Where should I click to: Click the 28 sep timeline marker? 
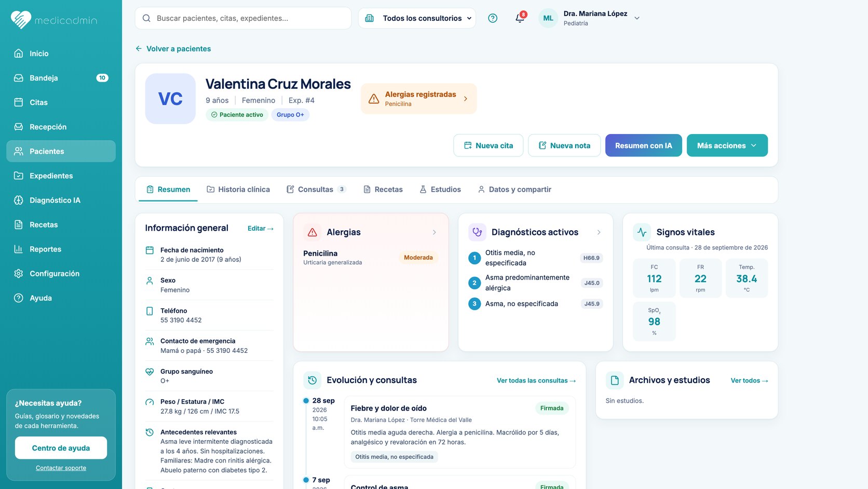click(x=306, y=401)
